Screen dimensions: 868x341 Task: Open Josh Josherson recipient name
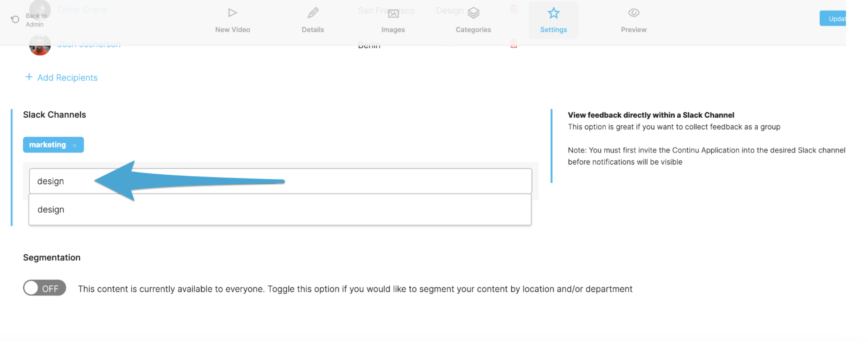pos(89,44)
